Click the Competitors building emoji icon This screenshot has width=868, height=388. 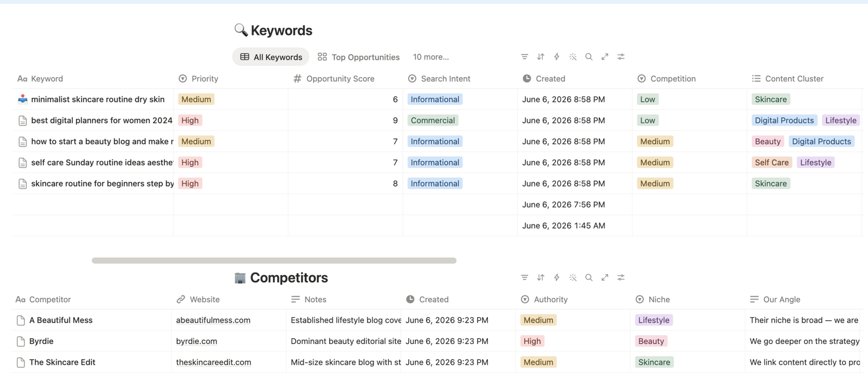click(240, 278)
